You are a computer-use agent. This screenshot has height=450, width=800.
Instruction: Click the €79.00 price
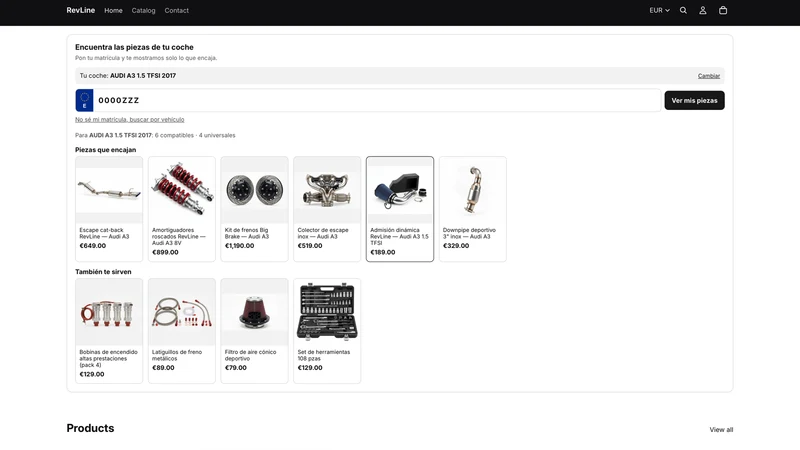click(x=236, y=367)
